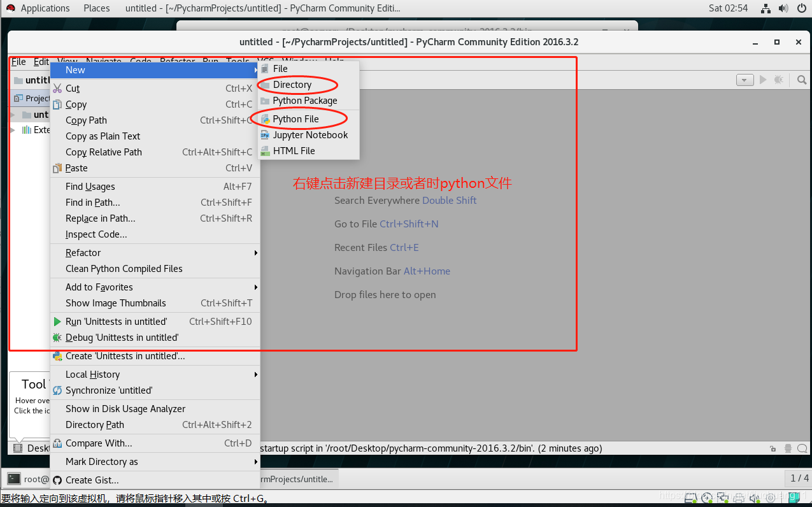Open the Places menu in the top bar
The height and width of the screenshot is (507, 812).
coord(97,8)
